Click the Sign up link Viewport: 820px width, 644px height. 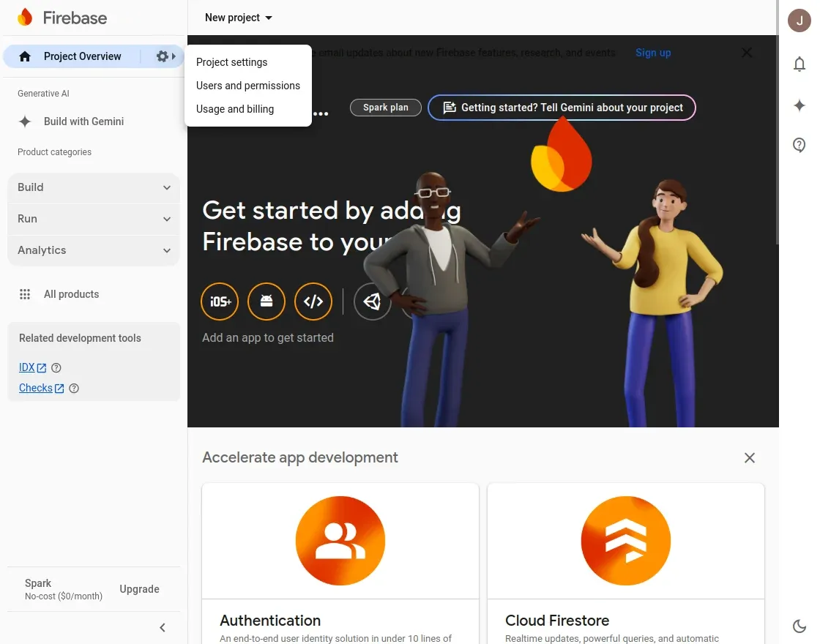652,53
